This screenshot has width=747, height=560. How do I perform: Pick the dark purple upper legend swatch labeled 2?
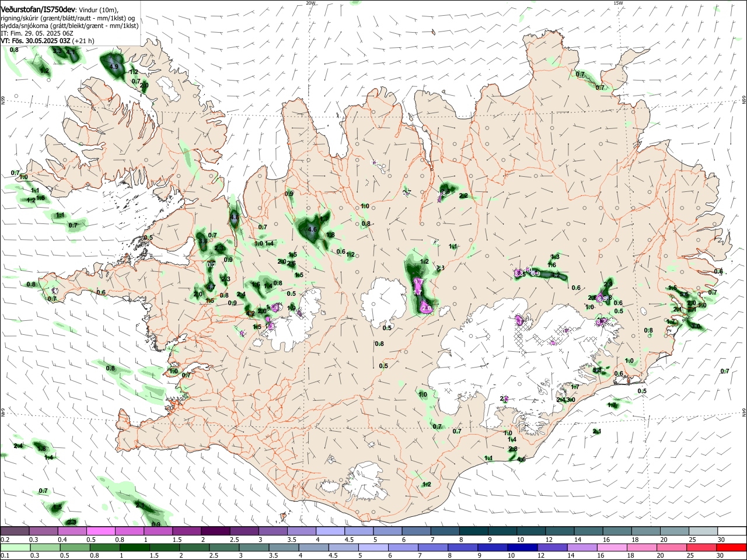pyautogui.click(x=215, y=531)
